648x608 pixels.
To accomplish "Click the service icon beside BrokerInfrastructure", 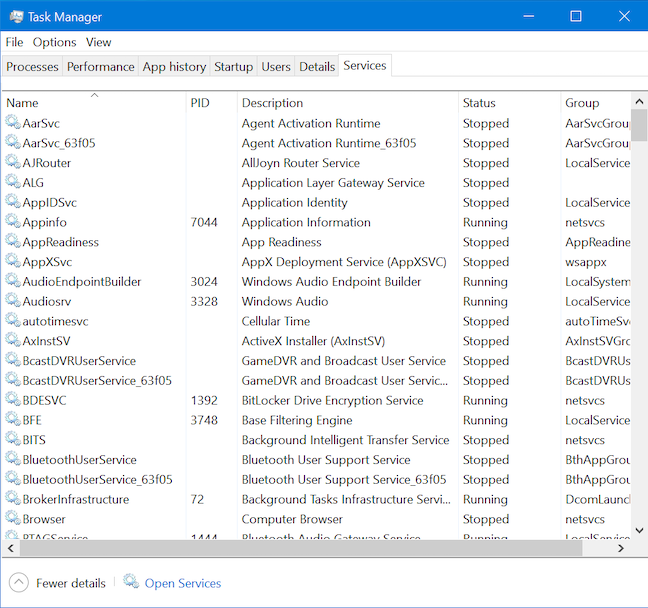I will coord(13,499).
